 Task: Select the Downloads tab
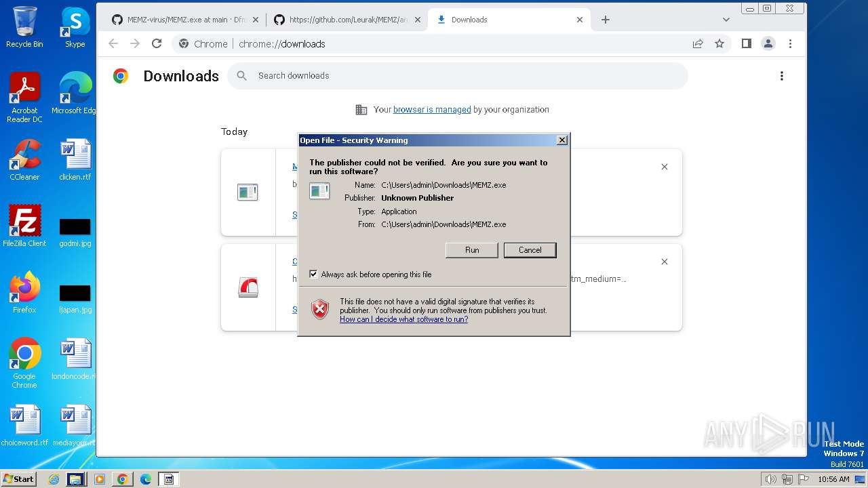coord(509,20)
